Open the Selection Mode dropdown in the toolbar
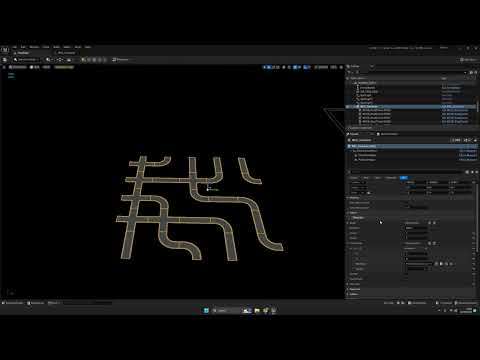This screenshot has height=360, width=480. (x=26, y=60)
